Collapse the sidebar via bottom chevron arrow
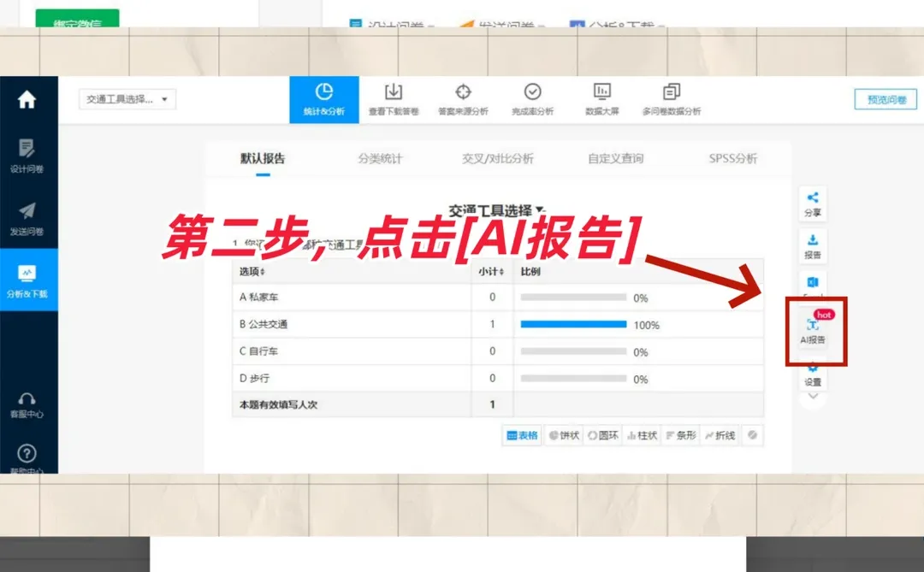Image resolution: width=924 pixels, height=572 pixels. point(811,396)
